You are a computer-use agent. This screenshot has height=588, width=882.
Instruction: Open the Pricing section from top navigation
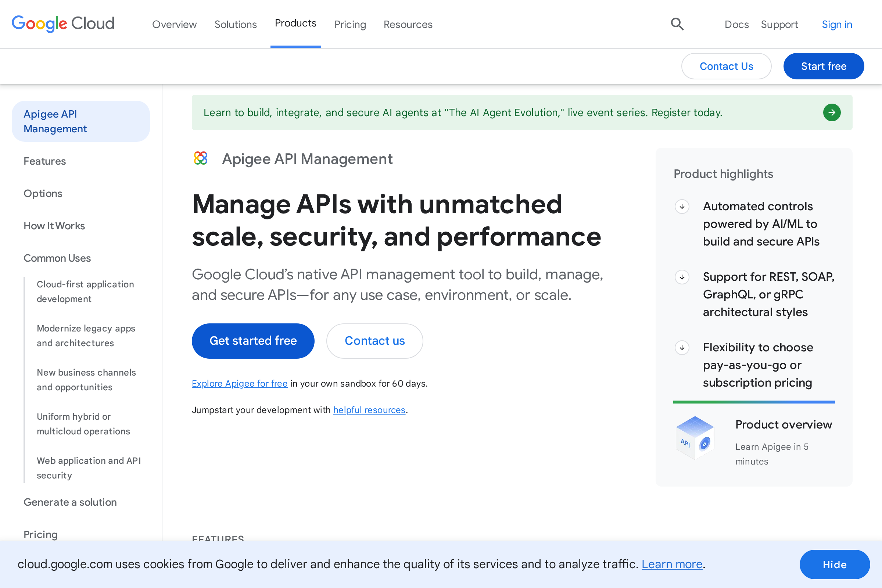pyautogui.click(x=350, y=24)
